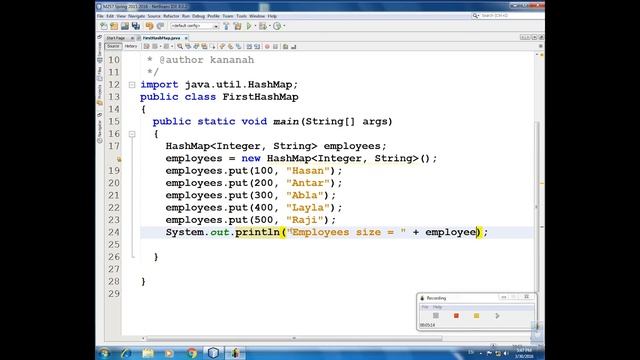Click the Undo toolbar icon
Viewport: 640px width, 360px height.
(149, 26)
